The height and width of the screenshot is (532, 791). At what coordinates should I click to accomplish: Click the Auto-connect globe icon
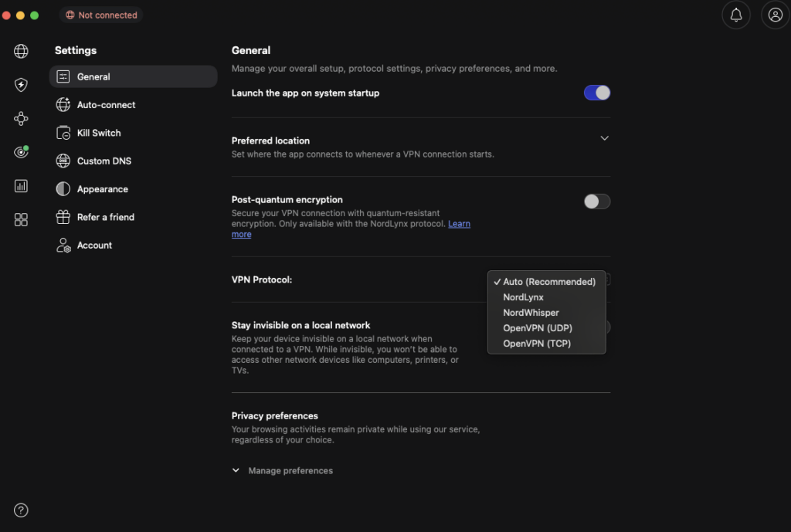63,105
